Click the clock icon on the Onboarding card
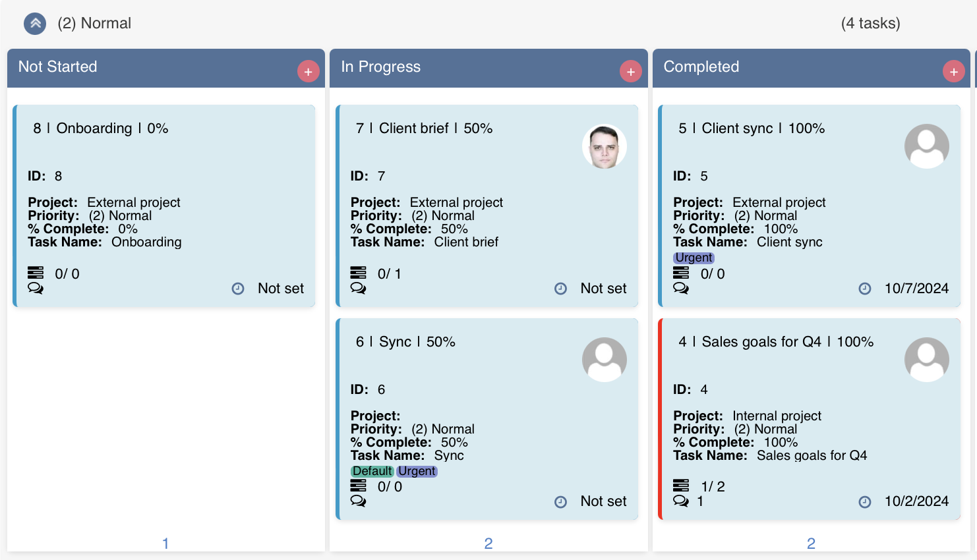 (238, 288)
